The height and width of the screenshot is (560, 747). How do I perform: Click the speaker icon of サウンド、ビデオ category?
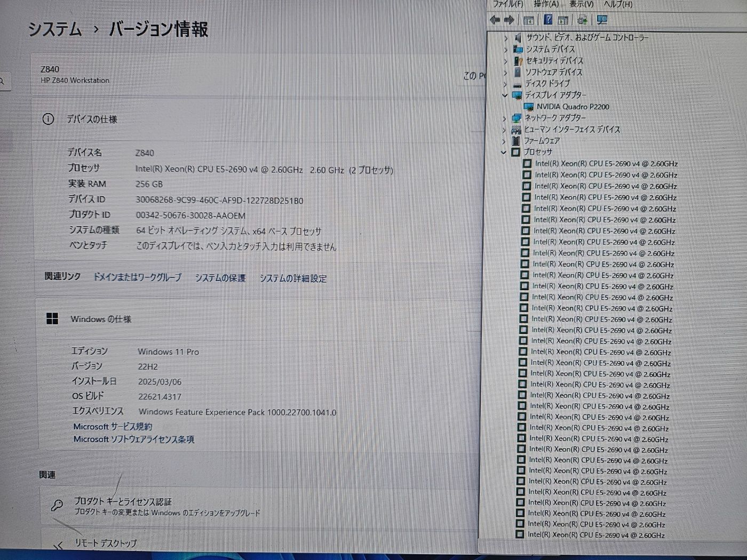pos(518,37)
